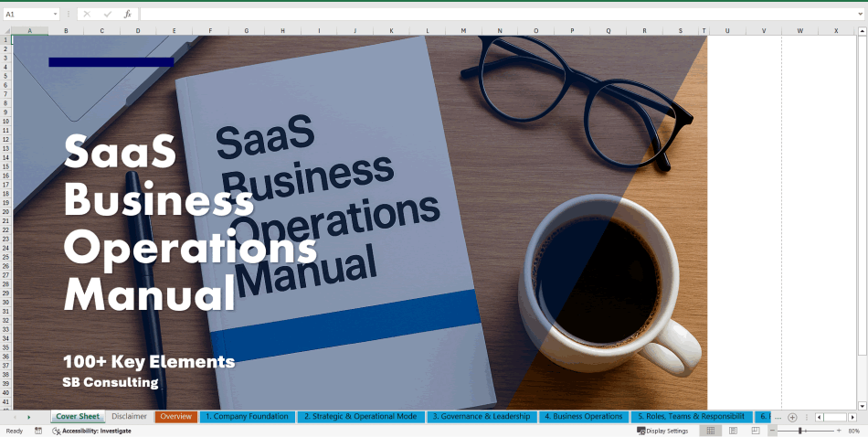
Task: Select 5. Roles, Teams & Responsibilit tab
Action: point(691,417)
